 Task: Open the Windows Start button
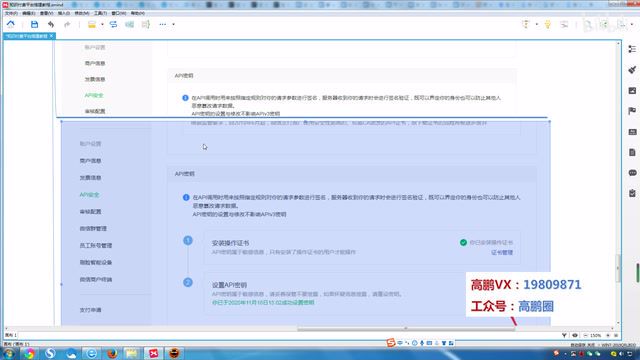(x=8, y=353)
